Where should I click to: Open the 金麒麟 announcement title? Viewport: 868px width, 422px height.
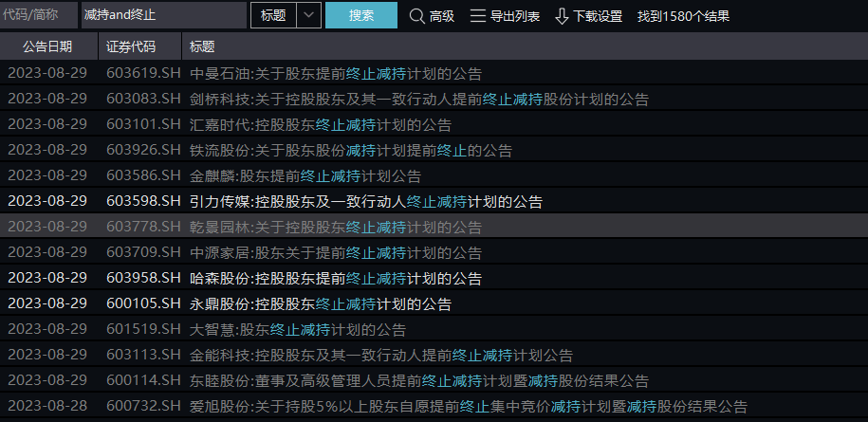pos(305,176)
